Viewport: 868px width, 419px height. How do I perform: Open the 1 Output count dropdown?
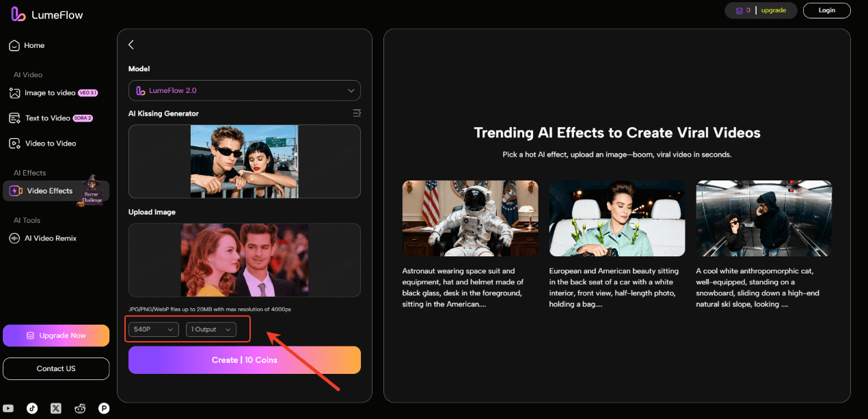tap(211, 329)
